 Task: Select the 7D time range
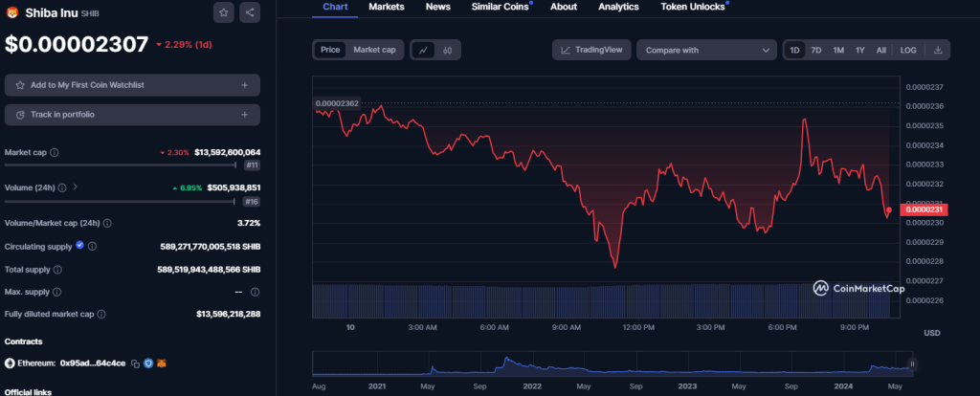pyautogui.click(x=816, y=50)
